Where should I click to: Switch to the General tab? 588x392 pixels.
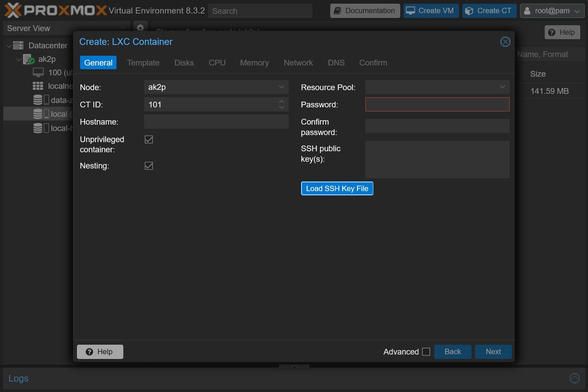coord(98,63)
